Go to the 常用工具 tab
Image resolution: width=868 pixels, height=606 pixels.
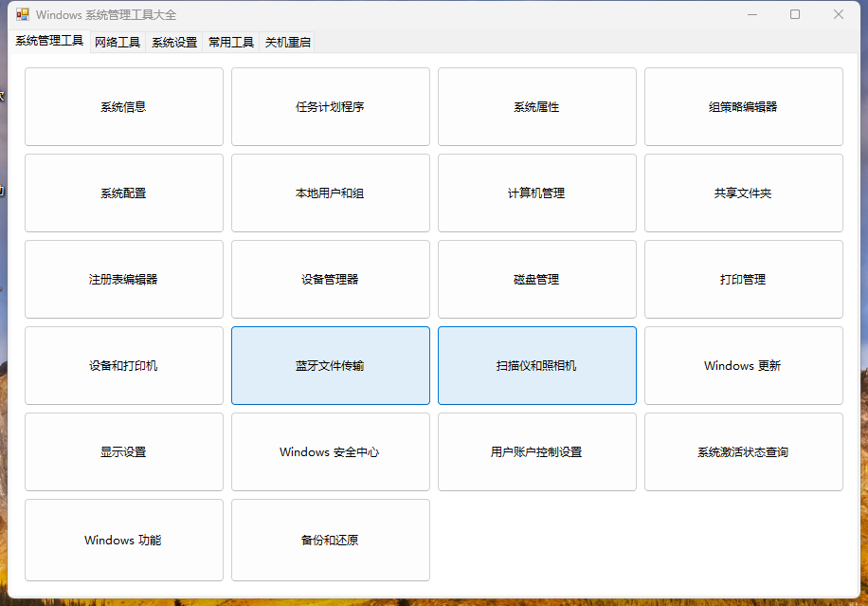pyautogui.click(x=231, y=43)
